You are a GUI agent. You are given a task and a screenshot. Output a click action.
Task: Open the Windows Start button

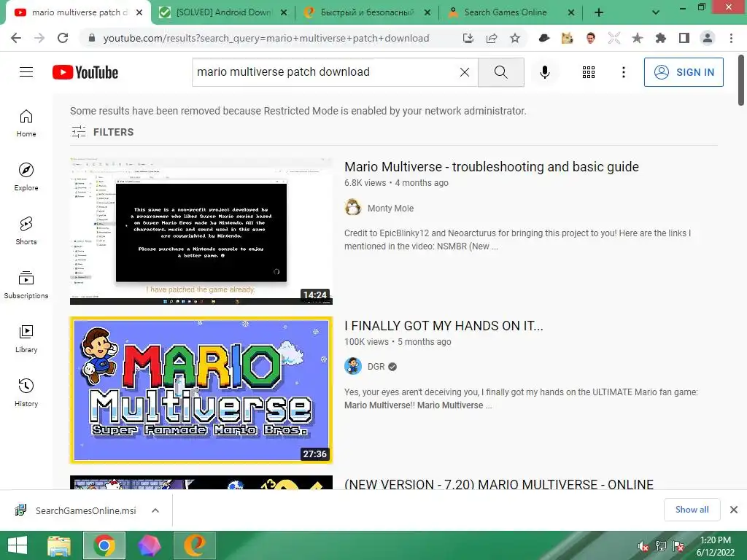18,545
